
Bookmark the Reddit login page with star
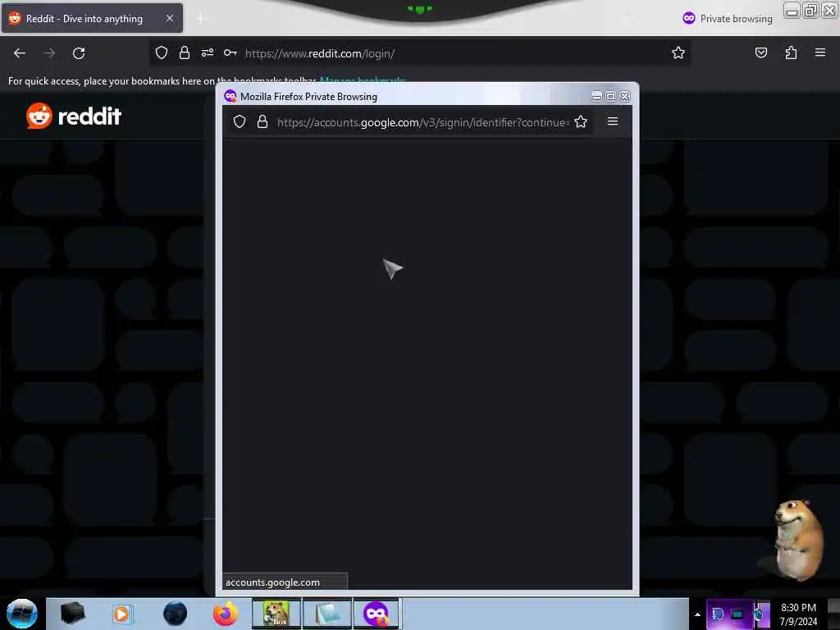[678, 52]
